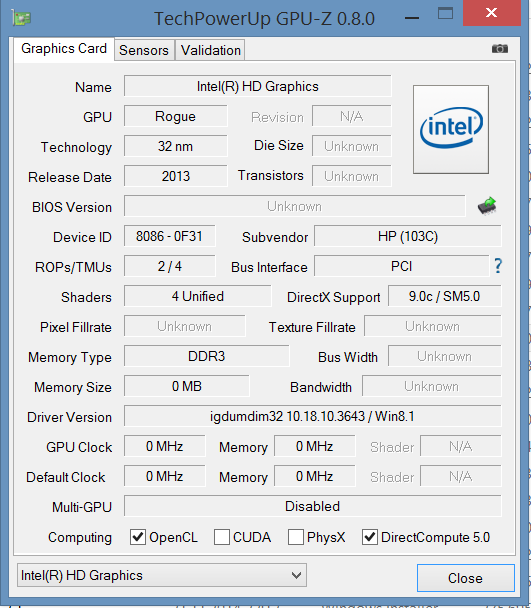Switch to the Sensors tab
The height and width of the screenshot is (608, 531).
tap(144, 50)
